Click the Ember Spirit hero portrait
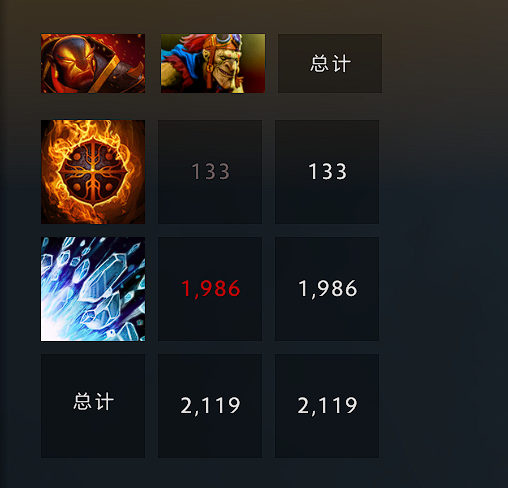Image resolution: width=508 pixels, height=488 pixels. [x=93, y=63]
